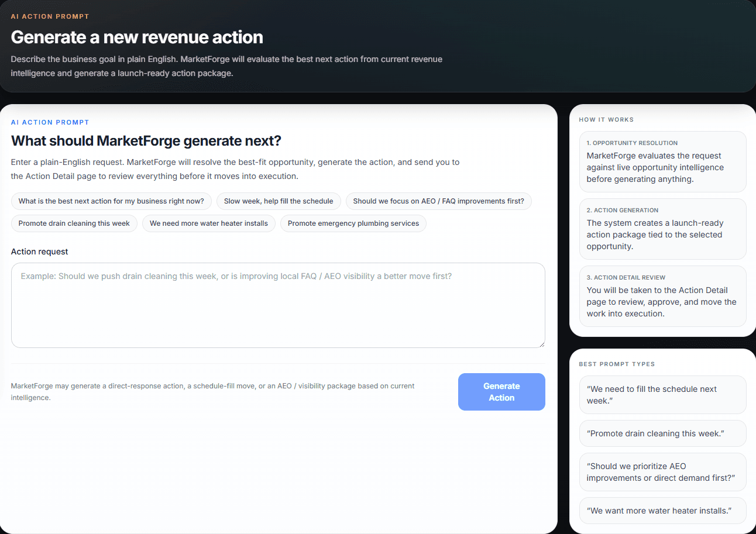The image size is (756, 534).
Task: Click the Generate Action button
Action: click(501, 391)
